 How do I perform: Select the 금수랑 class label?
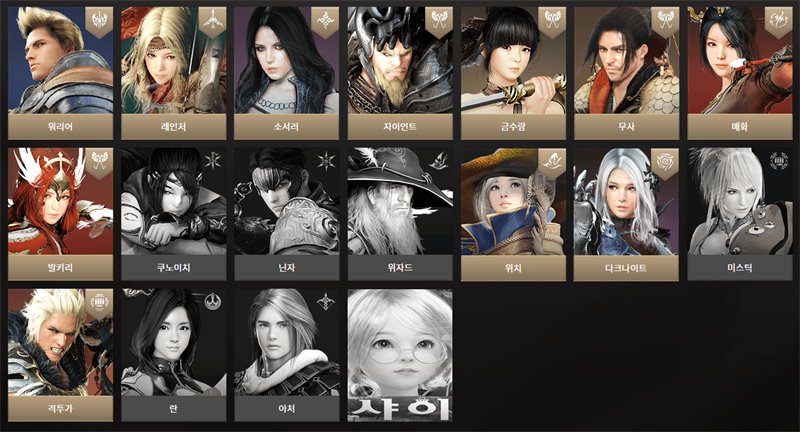pos(513,126)
